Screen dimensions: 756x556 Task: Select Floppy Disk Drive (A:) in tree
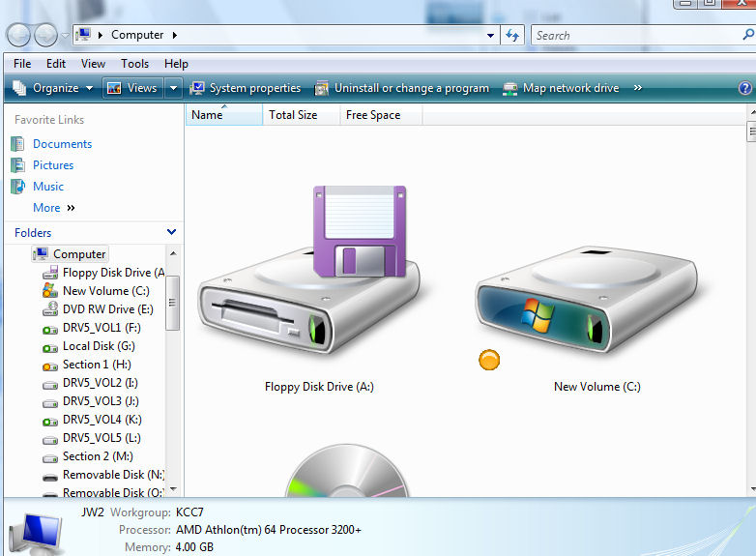tap(114, 273)
